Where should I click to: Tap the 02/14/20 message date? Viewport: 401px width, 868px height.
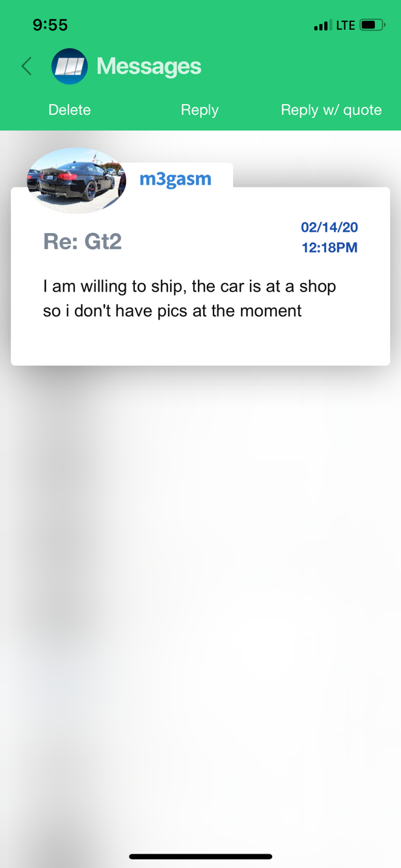329,227
